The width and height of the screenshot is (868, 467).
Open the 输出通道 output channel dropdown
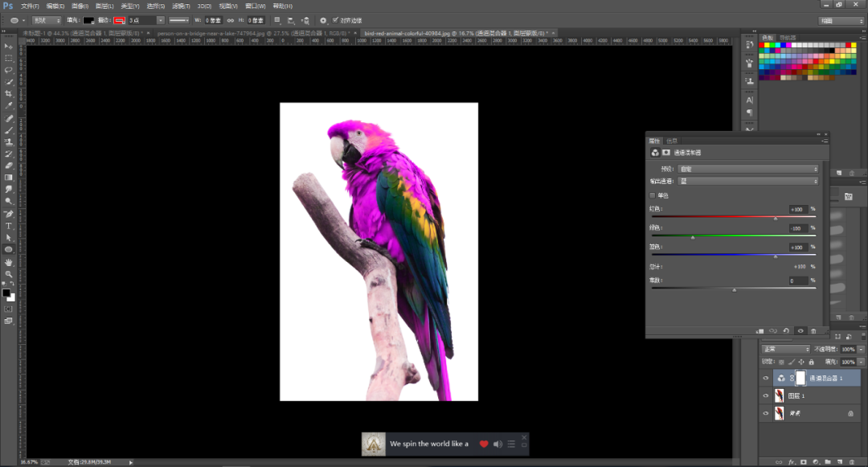click(748, 182)
